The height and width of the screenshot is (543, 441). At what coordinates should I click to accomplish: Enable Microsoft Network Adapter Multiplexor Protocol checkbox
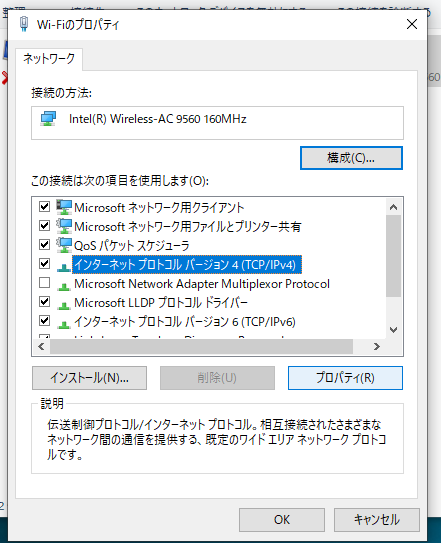(44, 283)
